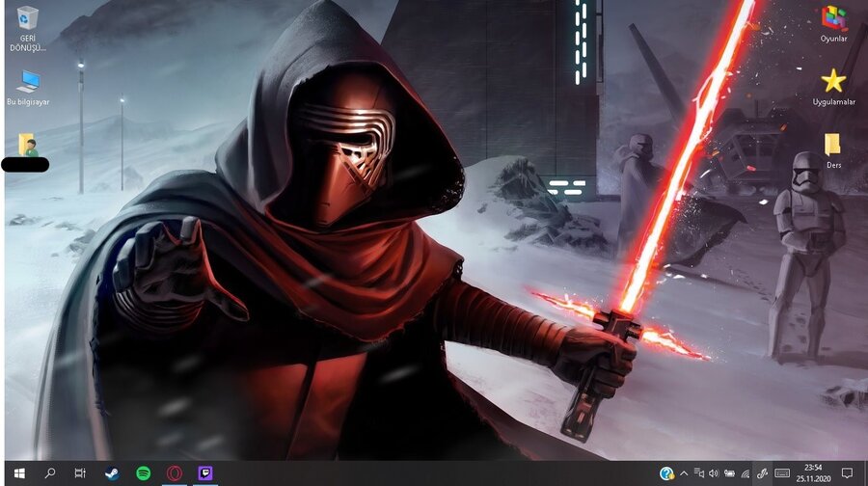Open the touch keyboard tray button
This screenshot has width=868, height=486.
[782, 473]
